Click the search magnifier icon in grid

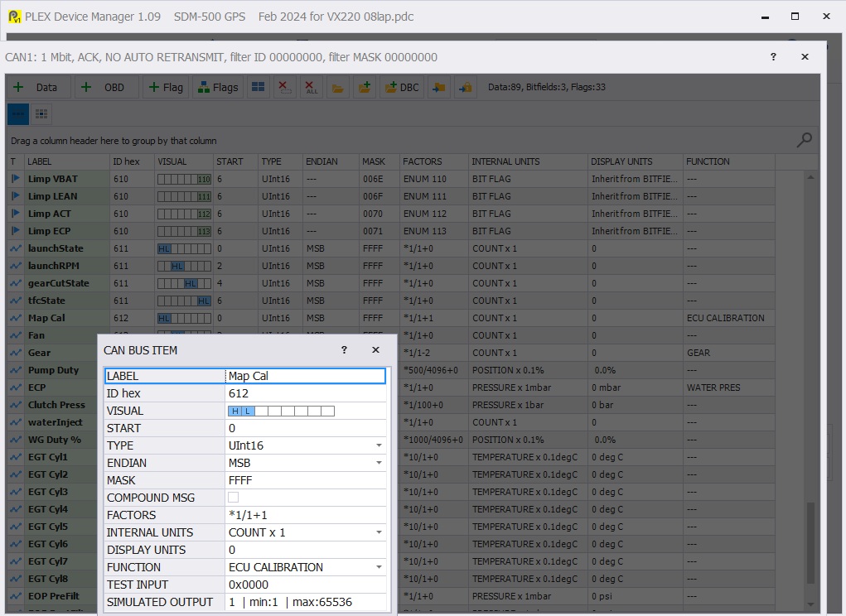803,140
